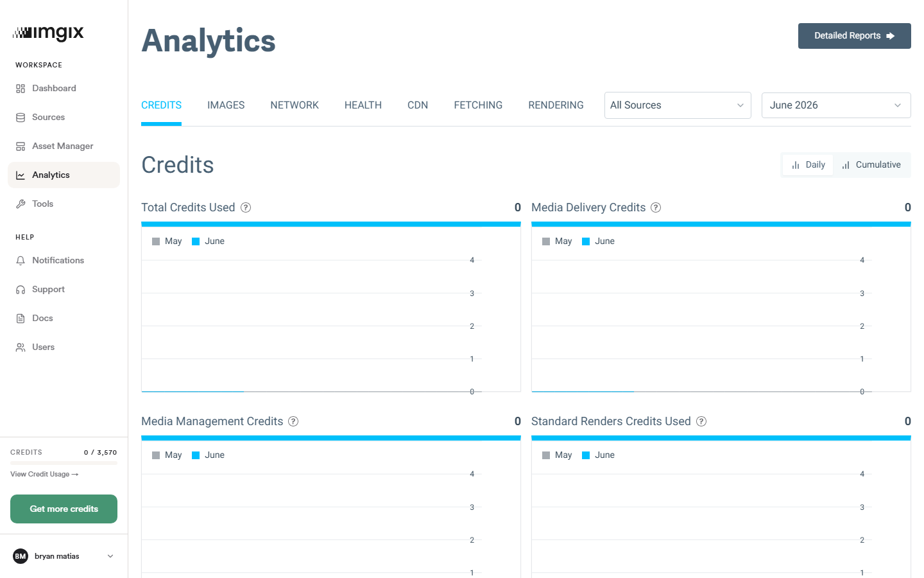Image resolution: width=924 pixels, height=578 pixels.
Task: Click the bryan matias user name
Action: [x=57, y=556]
